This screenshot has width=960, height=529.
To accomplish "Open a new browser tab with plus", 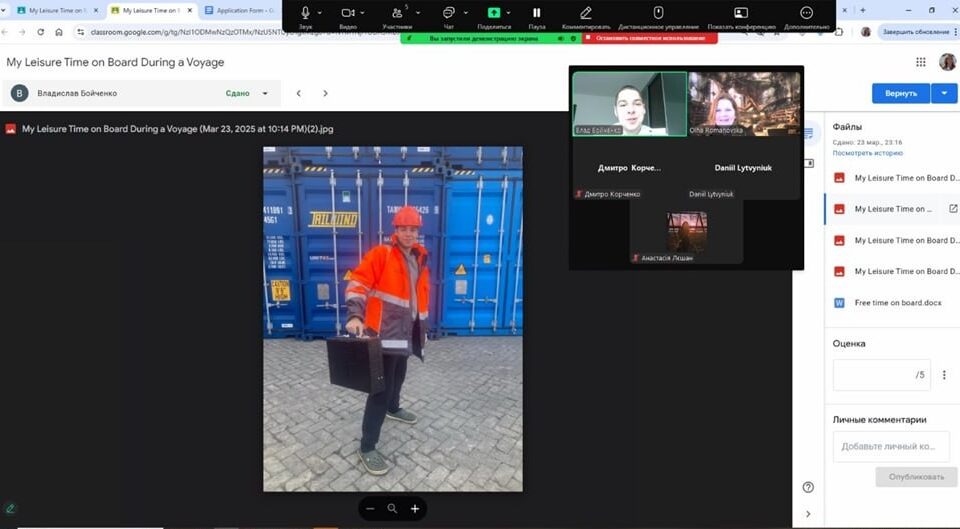I will 863,10.
